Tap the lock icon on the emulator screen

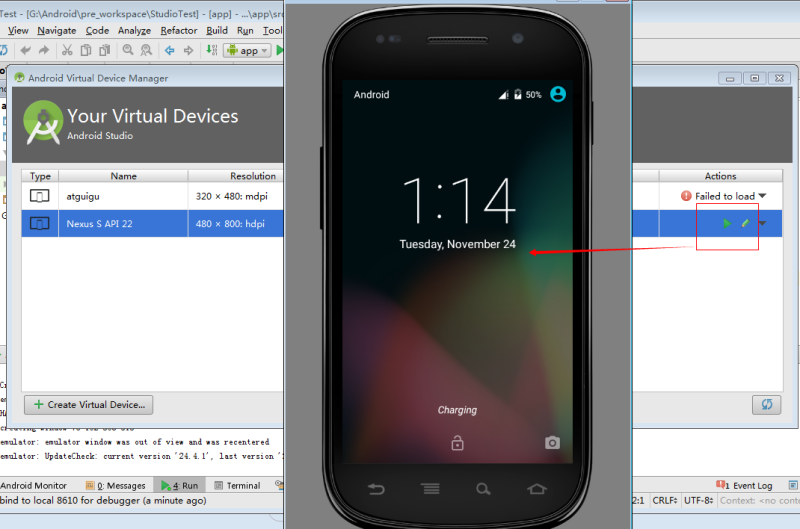(x=458, y=443)
